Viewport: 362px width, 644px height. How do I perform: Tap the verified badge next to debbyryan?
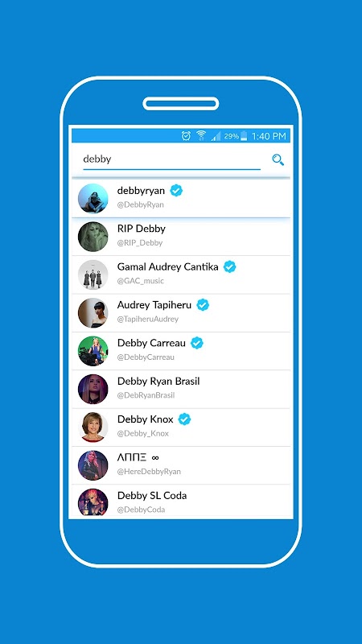176,191
